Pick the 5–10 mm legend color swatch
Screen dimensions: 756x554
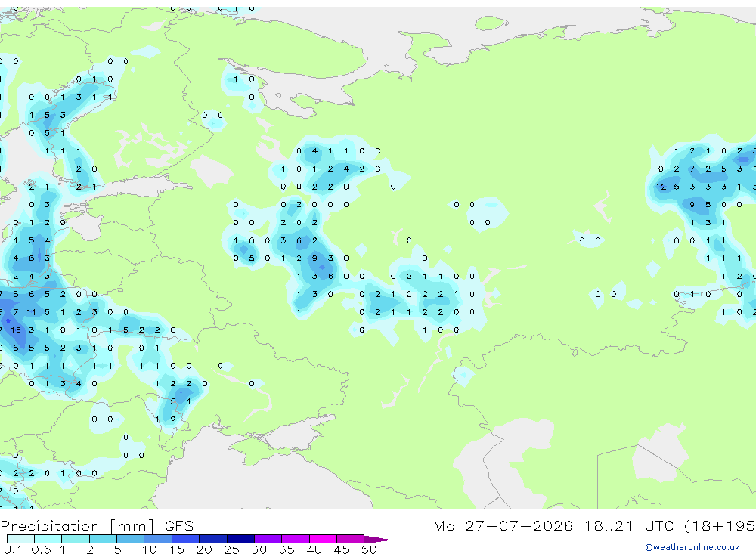click(x=130, y=539)
